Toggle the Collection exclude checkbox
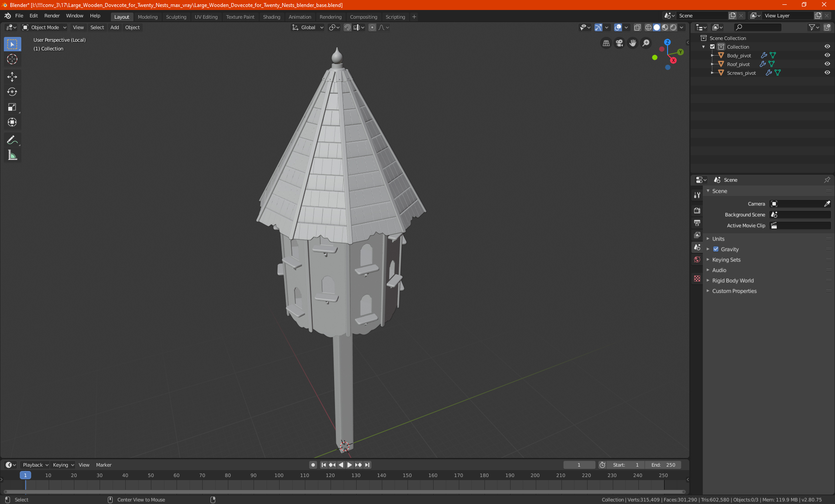This screenshot has width=835, height=504. 712,47
